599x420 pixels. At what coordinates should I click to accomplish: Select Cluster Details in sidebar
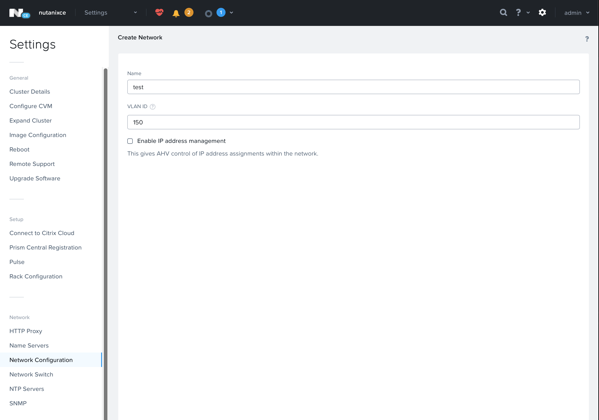[30, 92]
